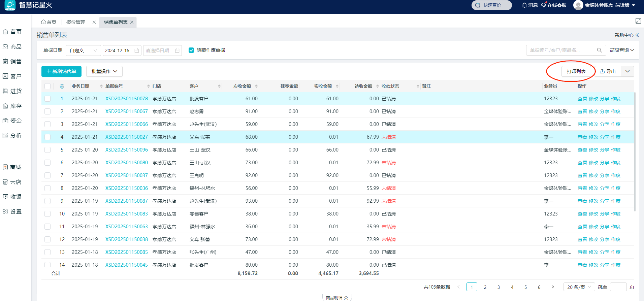Go to page 4

point(512,287)
